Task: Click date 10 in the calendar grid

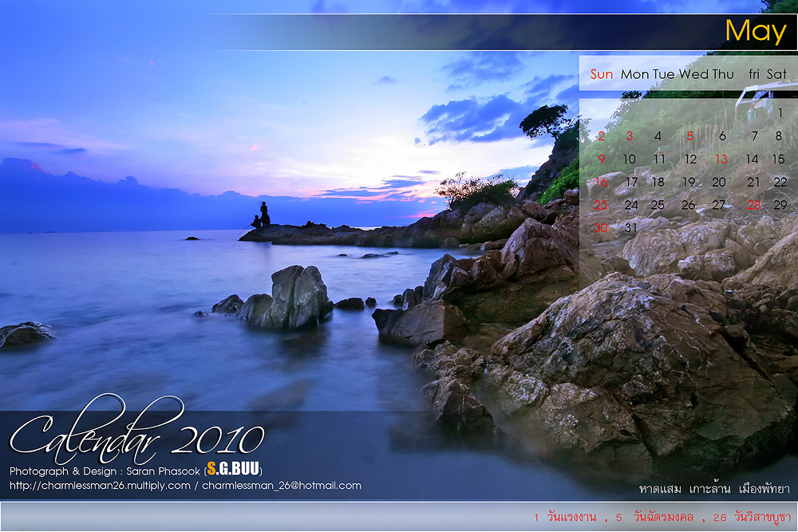Action: coord(630,160)
